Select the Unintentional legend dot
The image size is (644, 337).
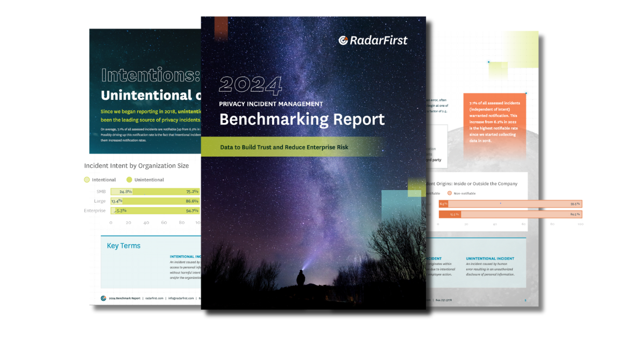[x=129, y=180]
